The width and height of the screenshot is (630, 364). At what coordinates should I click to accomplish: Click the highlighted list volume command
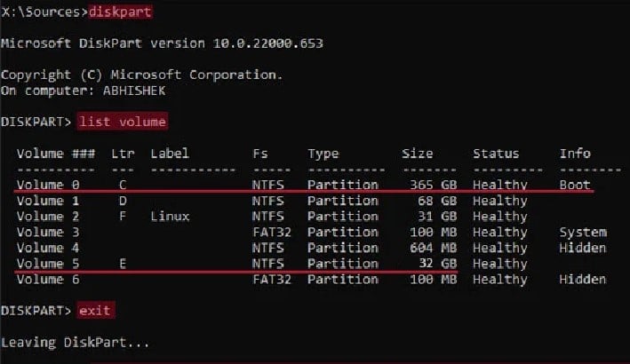click(123, 121)
